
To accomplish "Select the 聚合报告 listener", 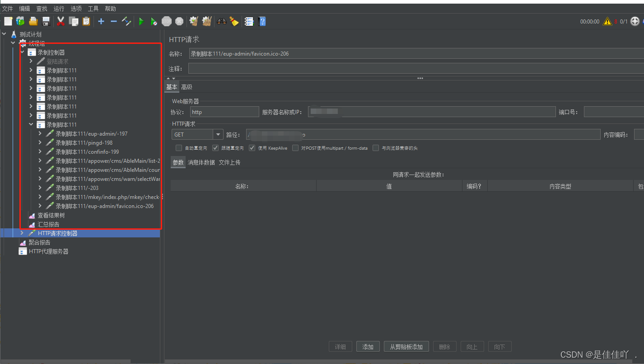I will pos(39,242).
